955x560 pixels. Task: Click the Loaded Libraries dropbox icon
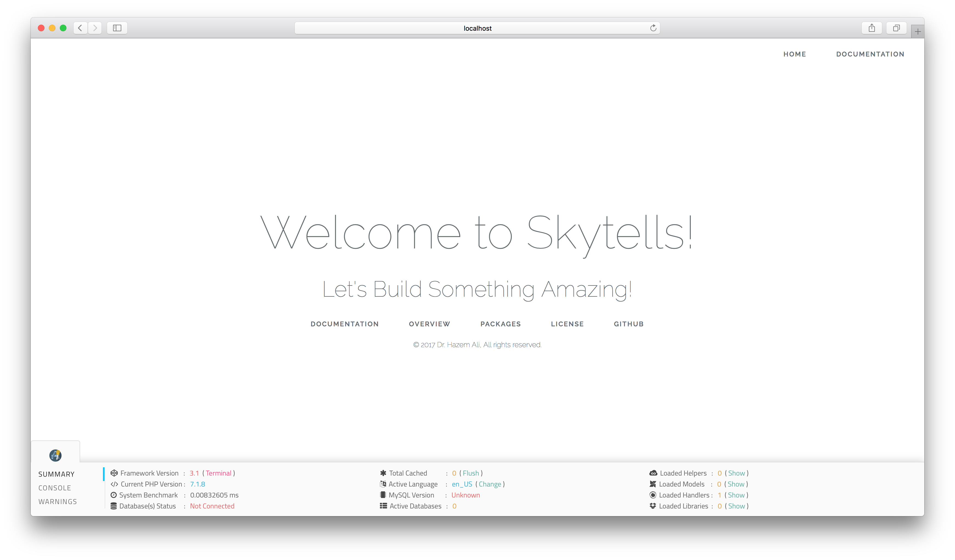click(x=653, y=506)
